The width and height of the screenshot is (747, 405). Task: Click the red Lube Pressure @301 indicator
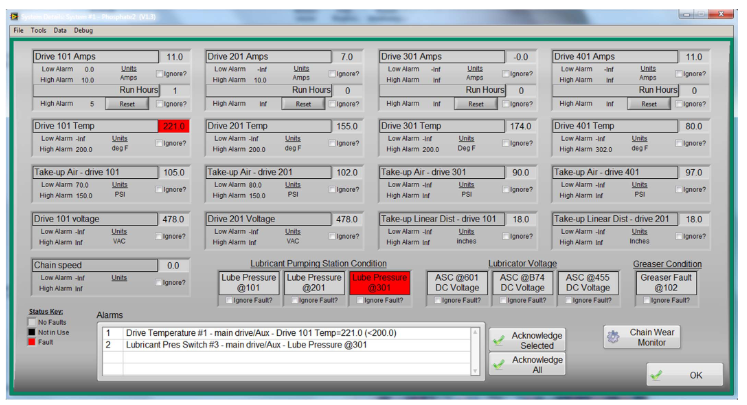click(380, 283)
